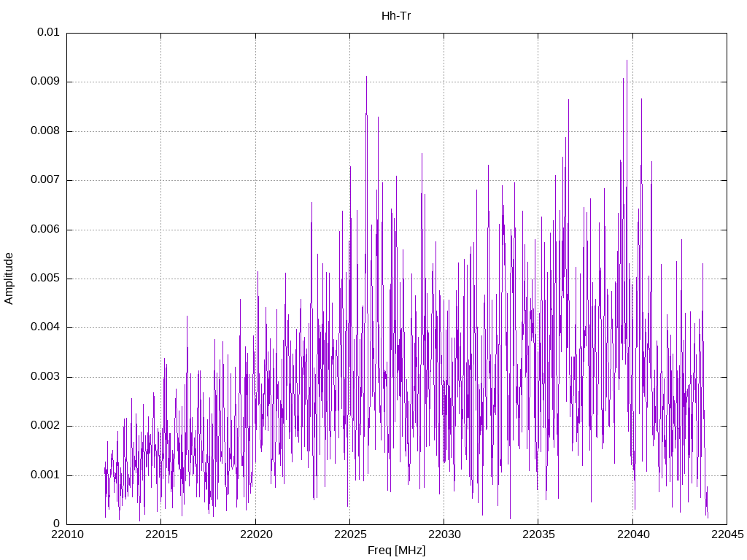Click x-axis tick label 22045
Image resolution: width=747 pixels, height=560 pixels.
727,534
